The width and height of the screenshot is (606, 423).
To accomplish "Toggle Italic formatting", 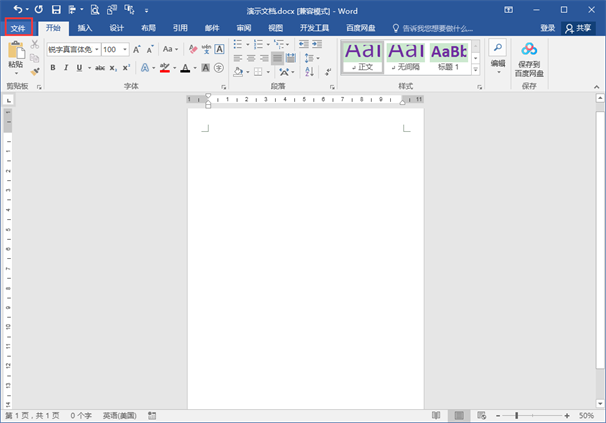I will tap(66, 68).
